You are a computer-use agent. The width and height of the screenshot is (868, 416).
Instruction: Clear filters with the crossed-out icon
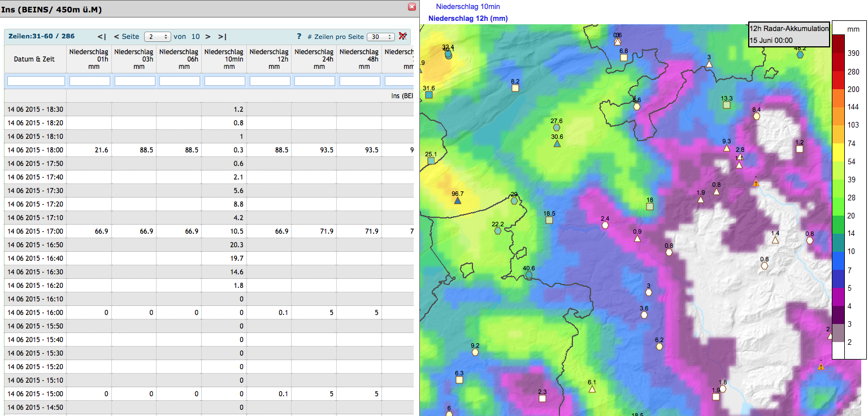click(x=403, y=37)
